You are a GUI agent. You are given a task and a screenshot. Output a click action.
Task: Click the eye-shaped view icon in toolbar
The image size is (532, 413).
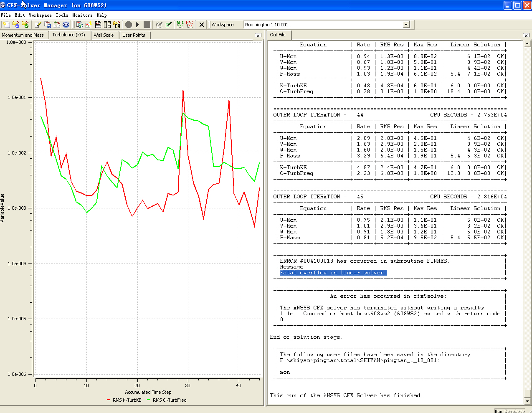point(66,25)
